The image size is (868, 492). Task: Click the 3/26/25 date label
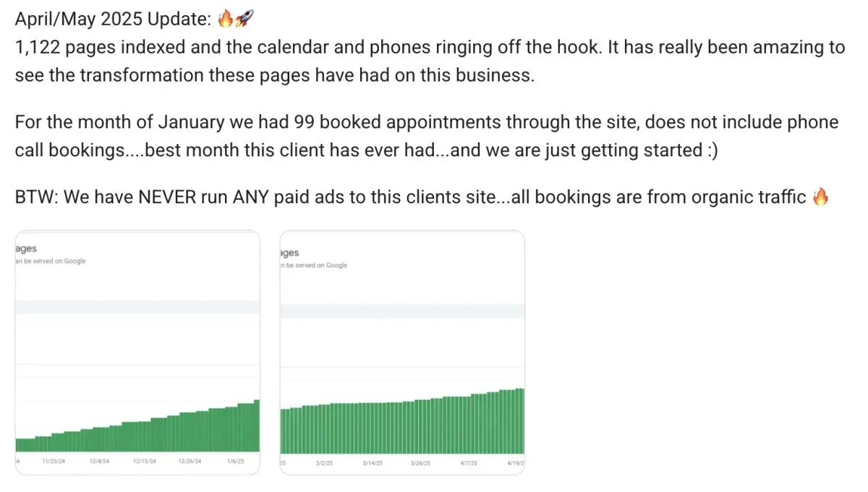pos(421,462)
